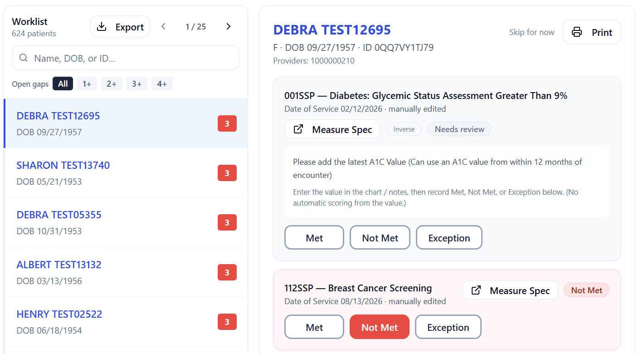
Task: Record Exception for 001SSP Diabetes measure
Action: pyautogui.click(x=449, y=238)
